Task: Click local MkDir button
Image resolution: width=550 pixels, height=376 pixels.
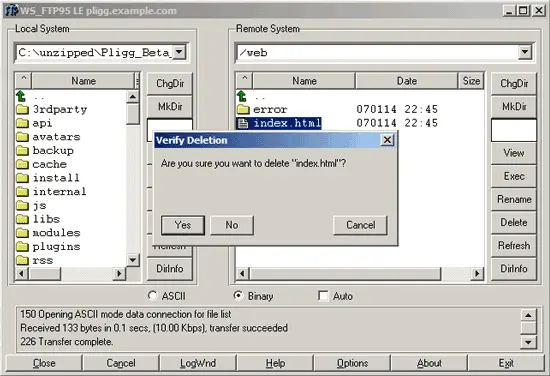Action: point(170,106)
